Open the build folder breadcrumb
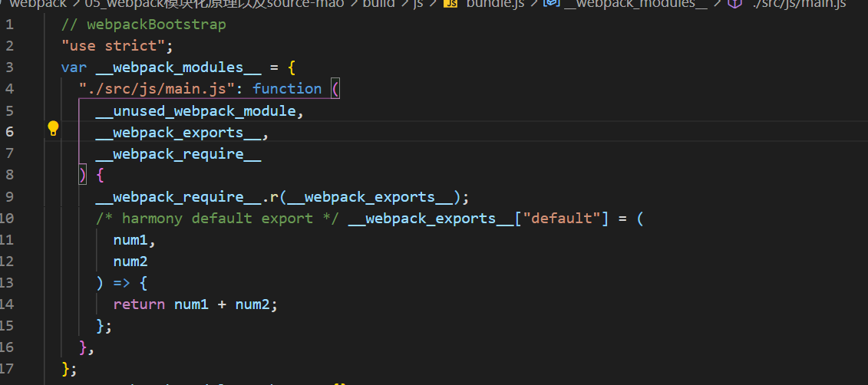Screen dimensions: 868x385 coord(378,4)
